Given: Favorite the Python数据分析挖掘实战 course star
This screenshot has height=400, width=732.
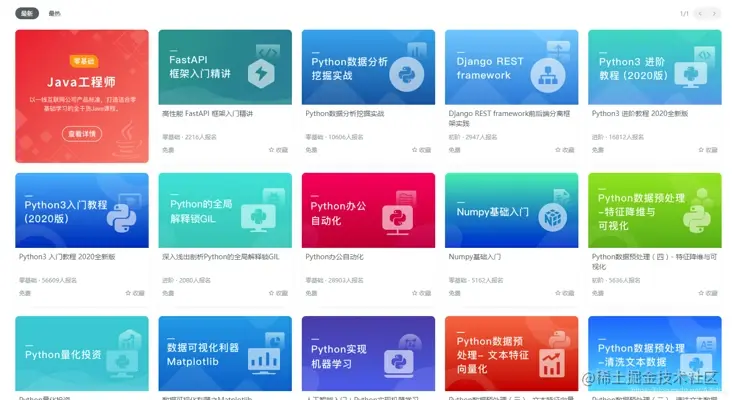Looking at the screenshot, I should click(x=422, y=150).
